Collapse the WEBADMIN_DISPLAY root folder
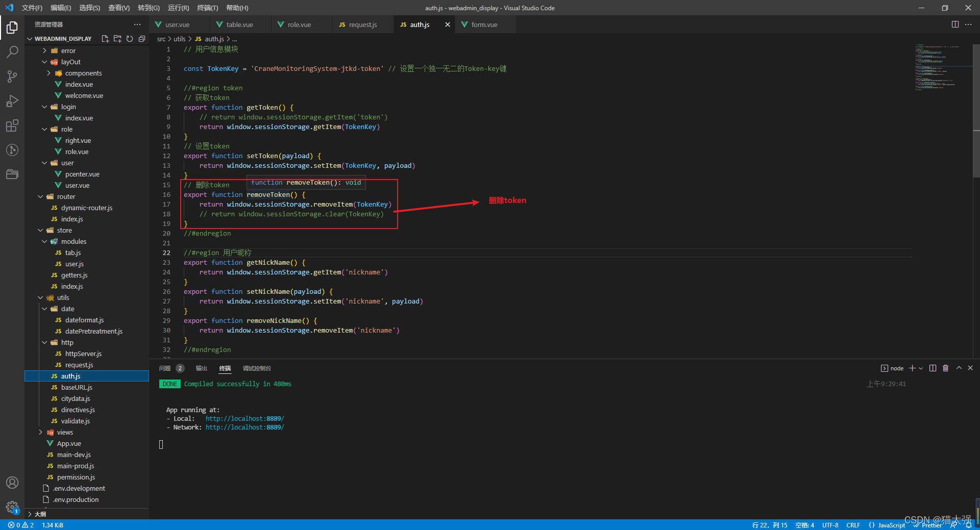The width and height of the screenshot is (980, 530). [x=30, y=39]
